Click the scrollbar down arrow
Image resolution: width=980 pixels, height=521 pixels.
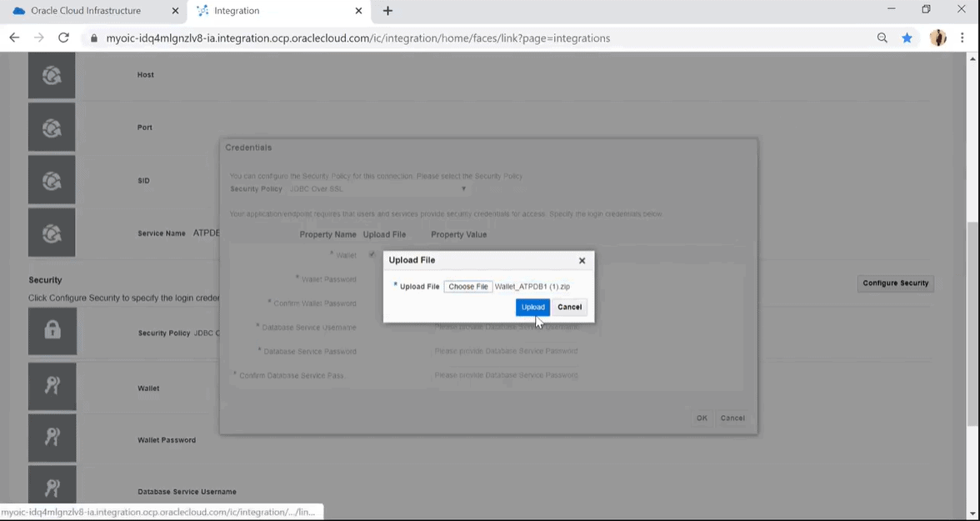tap(973, 514)
